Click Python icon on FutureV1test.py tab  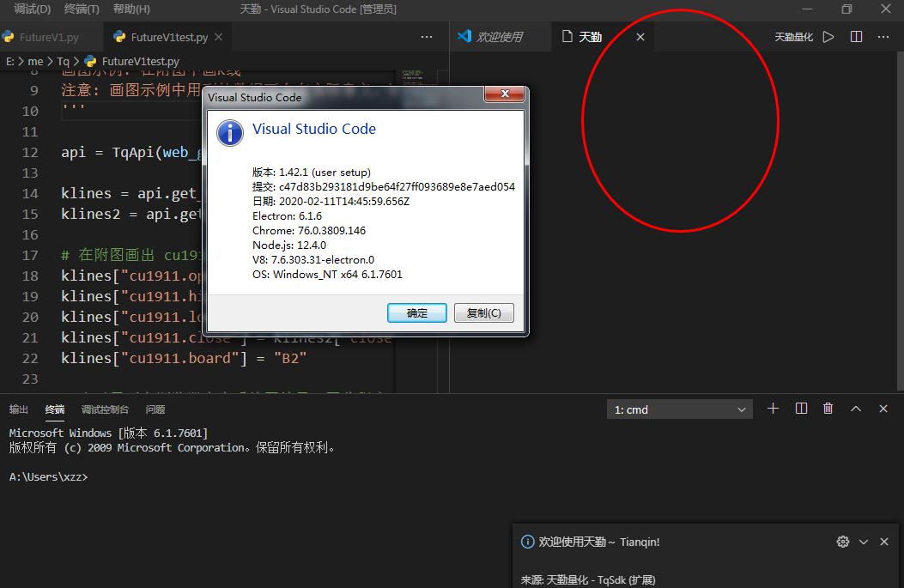119,37
